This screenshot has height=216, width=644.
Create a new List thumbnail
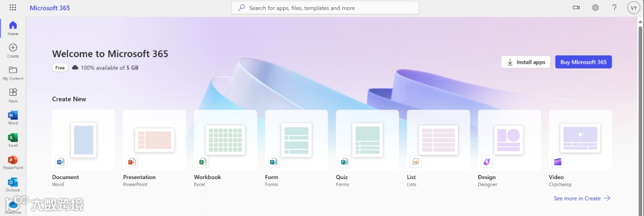[438, 140]
